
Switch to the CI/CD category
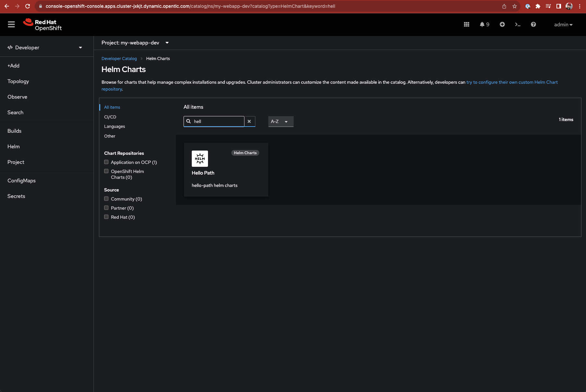pos(110,117)
